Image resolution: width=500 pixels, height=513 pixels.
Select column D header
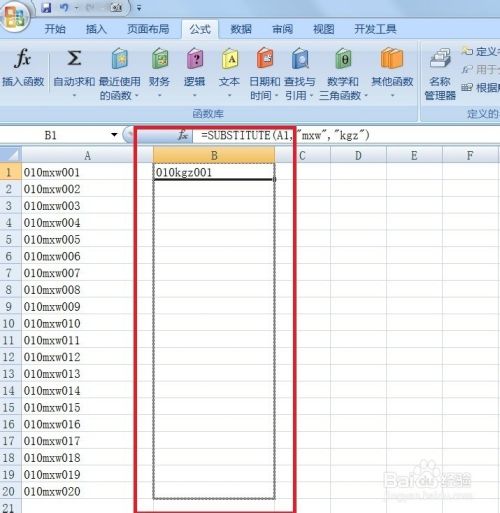[358, 155]
